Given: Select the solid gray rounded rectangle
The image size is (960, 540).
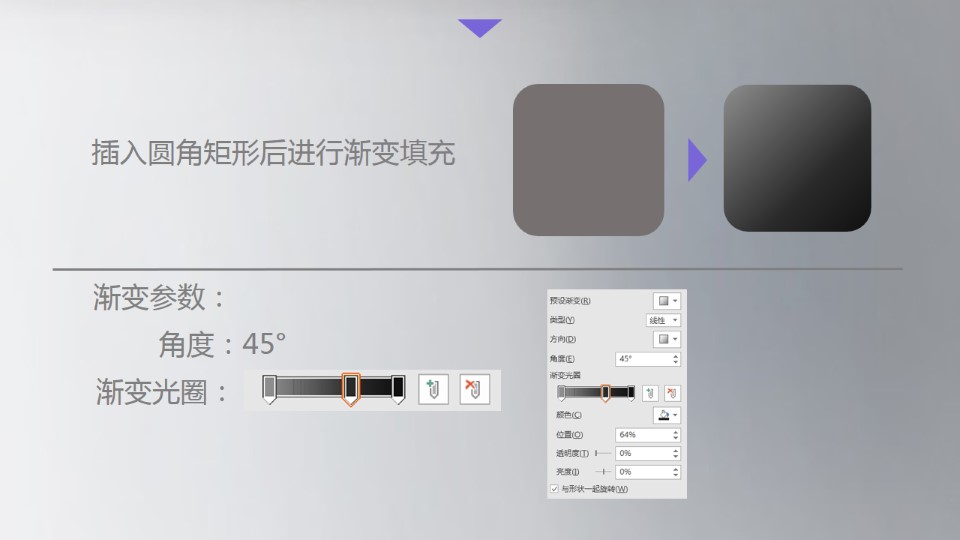Looking at the screenshot, I should click(588, 160).
